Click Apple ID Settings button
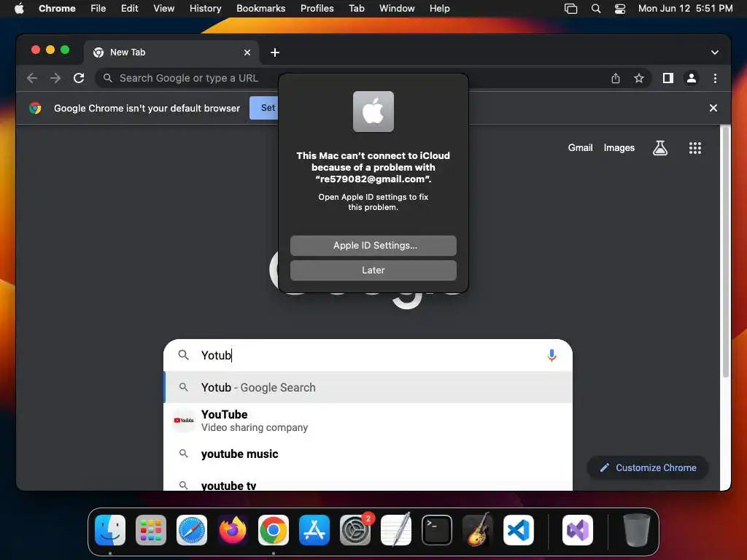This screenshot has height=560, width=747. (x=373, y=246)
